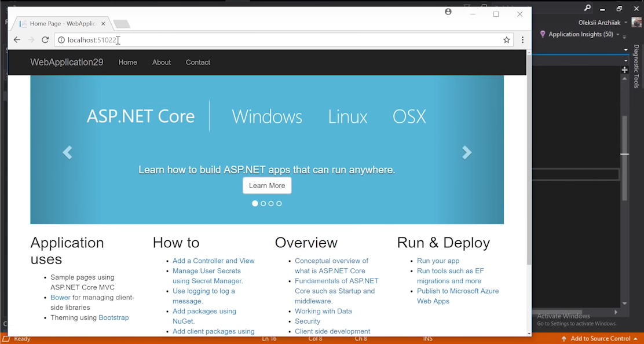
Task: Open the Chrome profile avatar icon
Action: [x=448, y=12]
